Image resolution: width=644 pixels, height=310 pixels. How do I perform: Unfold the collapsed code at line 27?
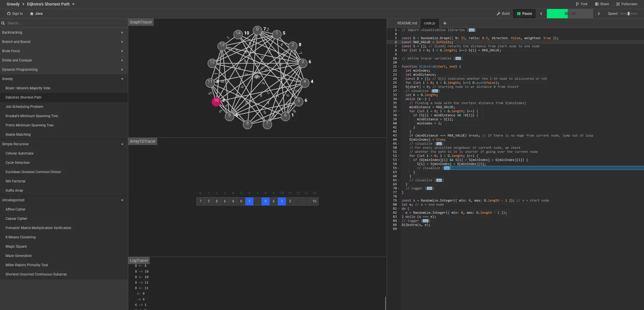point(399,91)
